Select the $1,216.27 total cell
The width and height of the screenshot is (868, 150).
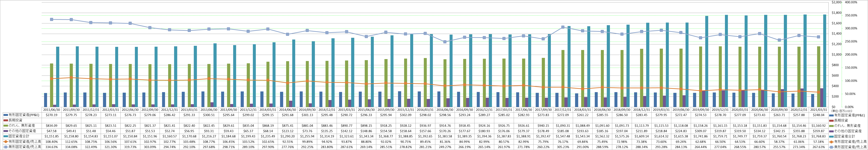(x=209, y=136)
